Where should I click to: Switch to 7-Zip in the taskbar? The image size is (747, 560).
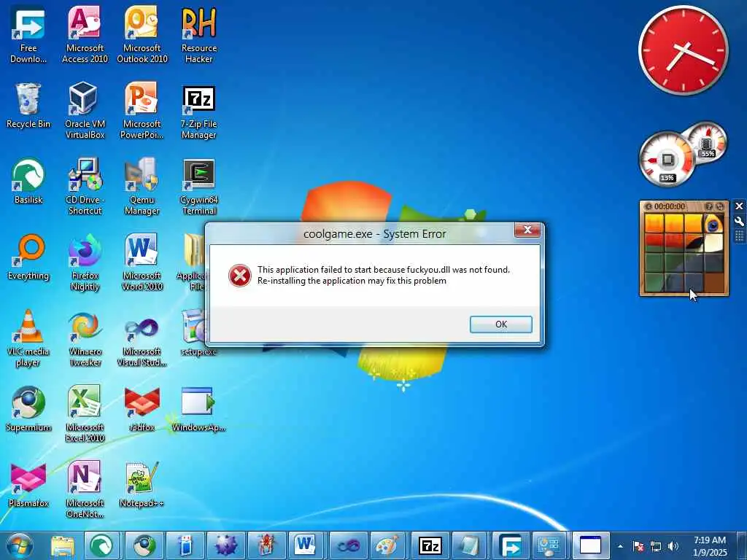pos(429,545)
